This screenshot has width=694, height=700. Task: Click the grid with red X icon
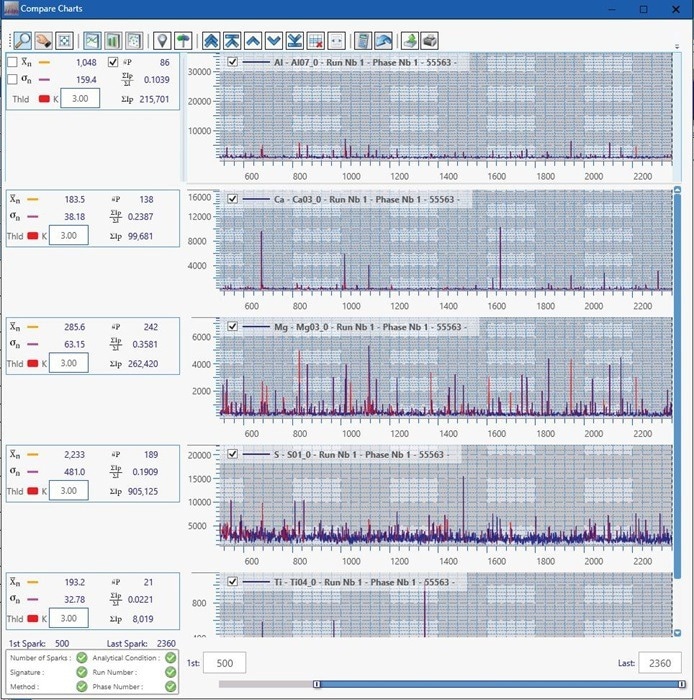(315, 41)
